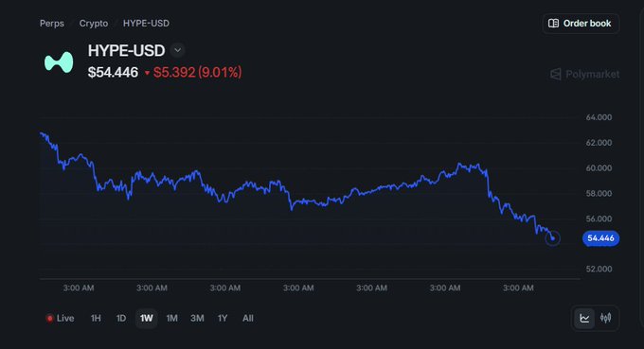This screenshot has width=644, height=349.
Task: Select the All timeframe
Action: [248, 318]
